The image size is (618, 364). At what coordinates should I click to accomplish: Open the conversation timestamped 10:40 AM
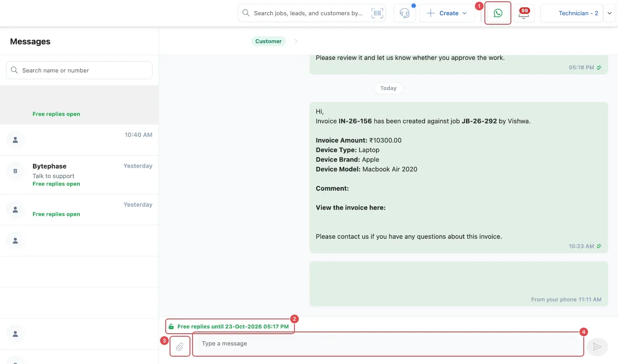tap(79, 140)
